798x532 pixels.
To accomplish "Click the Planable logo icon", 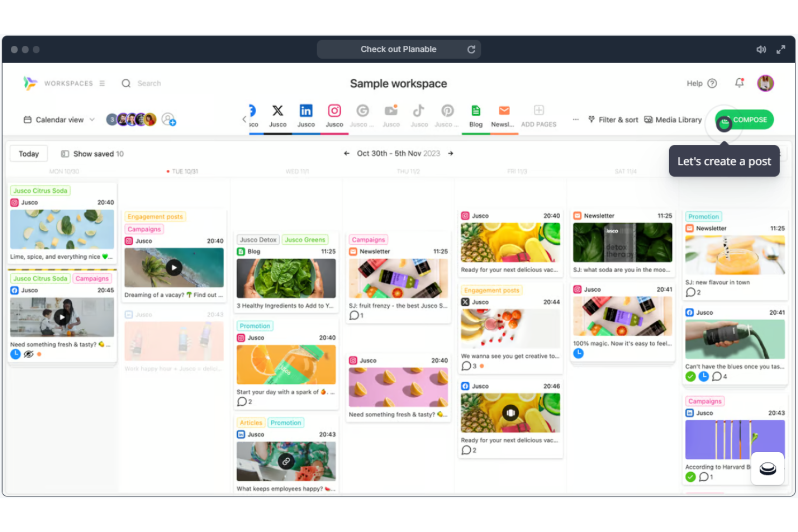I will pyautogui.click(x=30, y=83).
